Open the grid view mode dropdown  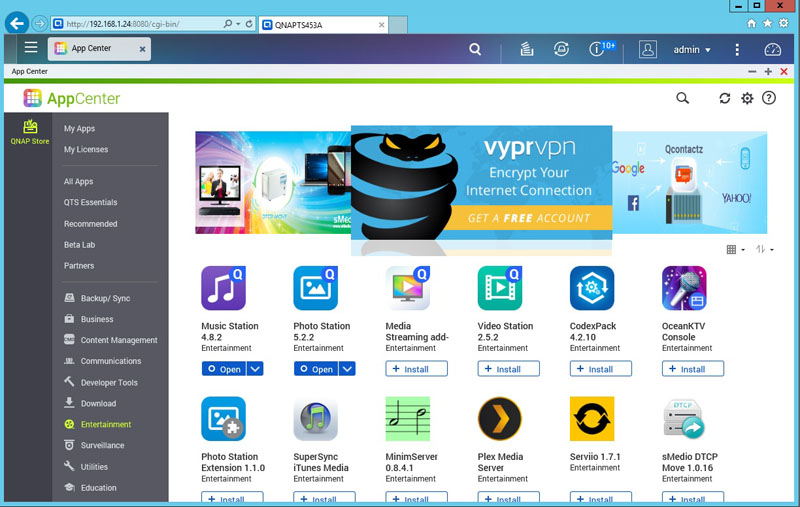(735, 249)
